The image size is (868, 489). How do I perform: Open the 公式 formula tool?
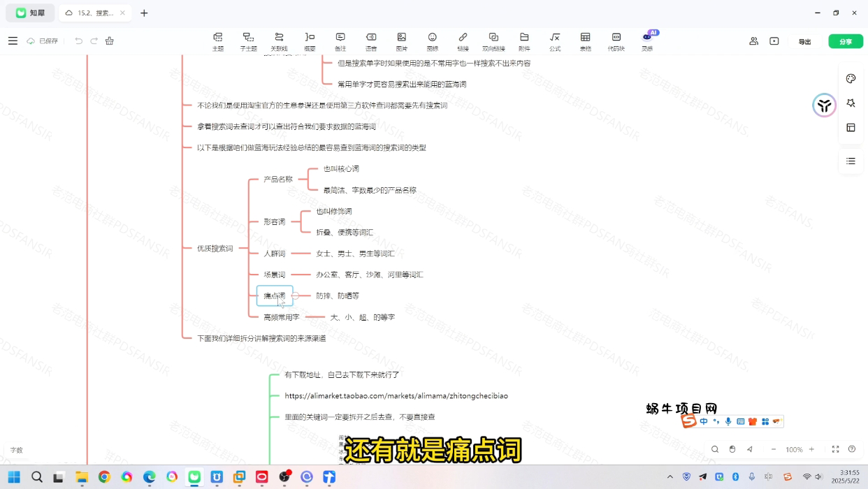(555, 41)
